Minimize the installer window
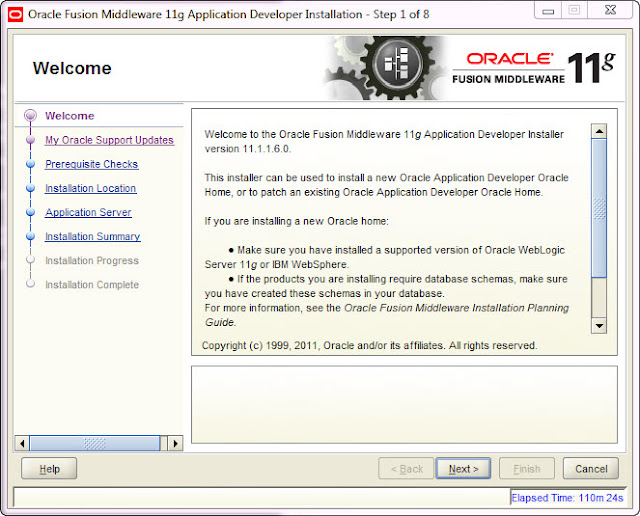This screenshot has height=516, width=640. pos(548,11)
